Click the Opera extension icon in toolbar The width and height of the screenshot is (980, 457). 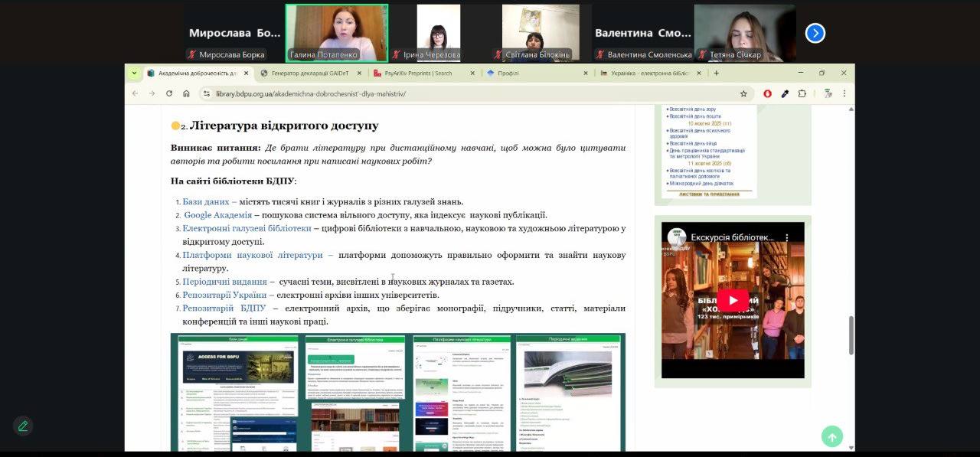point(767,93)
